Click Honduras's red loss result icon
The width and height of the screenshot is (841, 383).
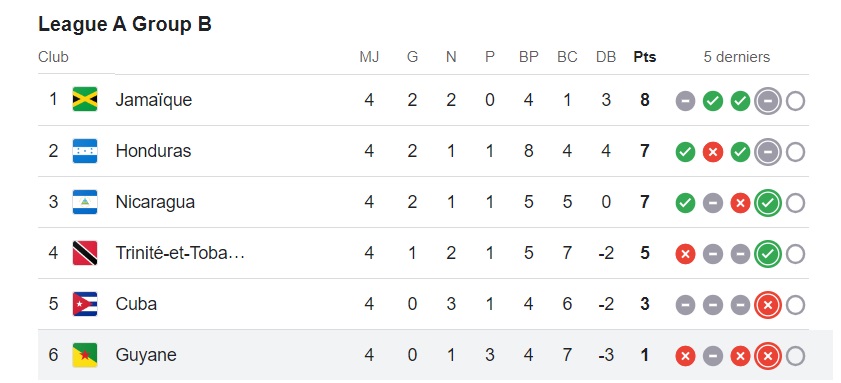[x=713, y=152]
